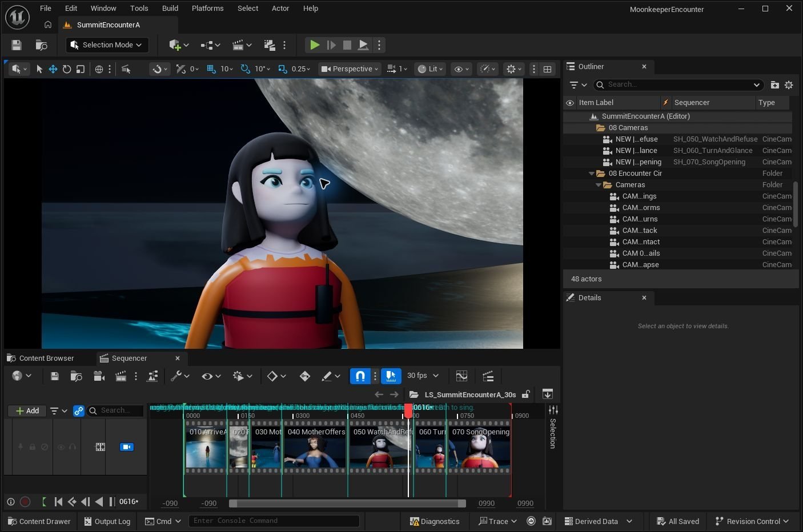This screenshot has width=803, height=532.
Task: Open the Output Log
Action: pyautogui.click(x=107, y=521)
